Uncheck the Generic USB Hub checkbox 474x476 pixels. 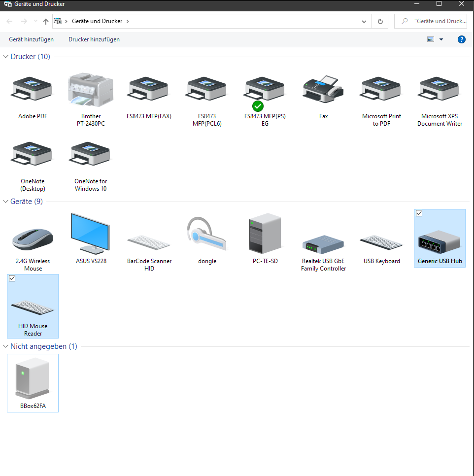pyautogui.click(x=419, y=213)
